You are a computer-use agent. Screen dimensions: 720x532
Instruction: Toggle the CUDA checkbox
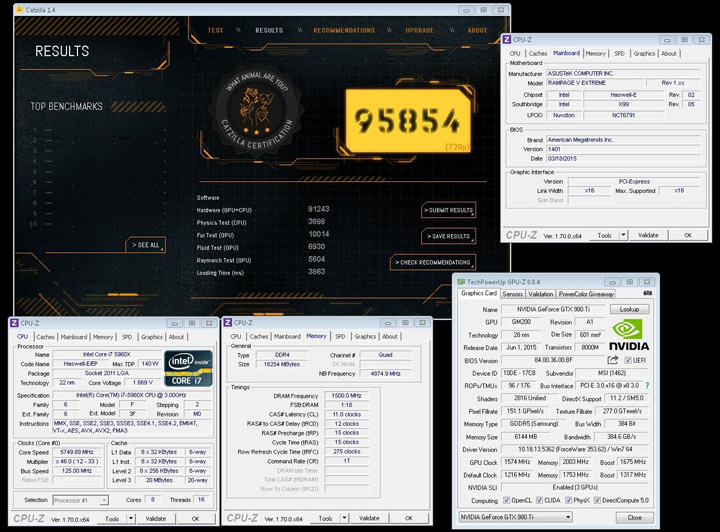click(539, 500)
